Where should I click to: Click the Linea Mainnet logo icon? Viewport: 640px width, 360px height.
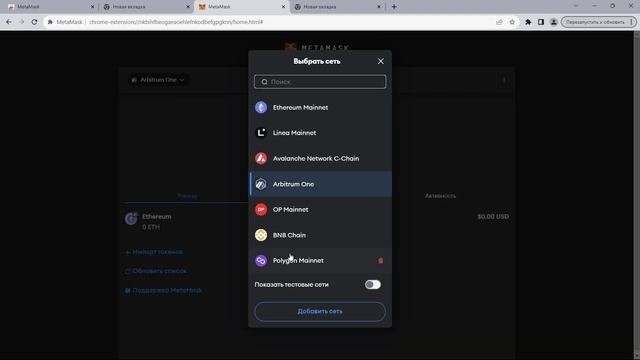261,133
